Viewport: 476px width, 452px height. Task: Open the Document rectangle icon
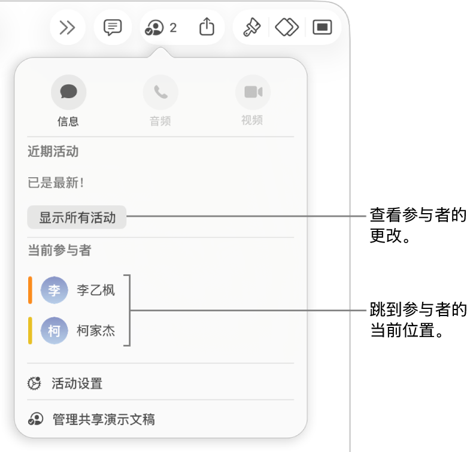pyautogui.click(x=322, y=28)
